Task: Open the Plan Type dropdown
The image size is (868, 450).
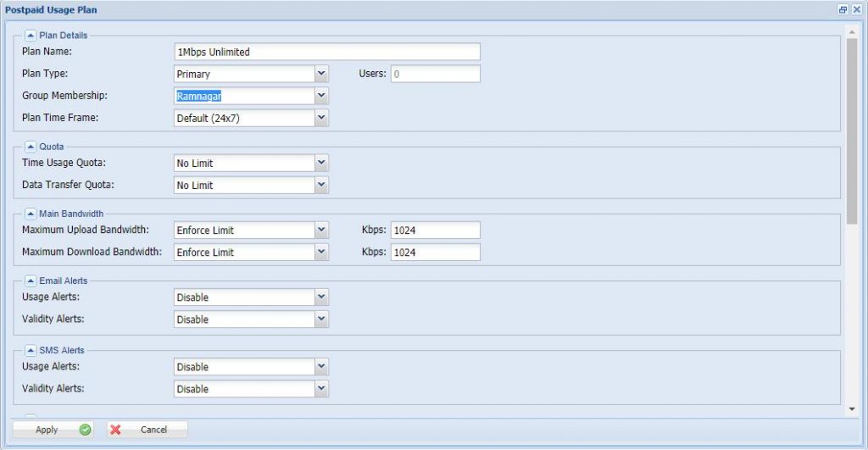Action: point(321,74)
